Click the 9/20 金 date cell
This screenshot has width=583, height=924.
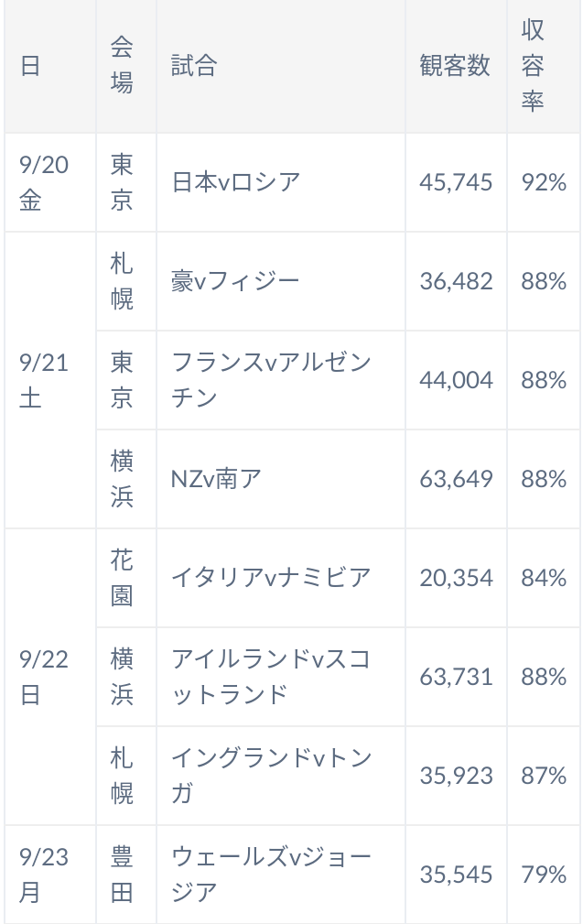point(50,182)
